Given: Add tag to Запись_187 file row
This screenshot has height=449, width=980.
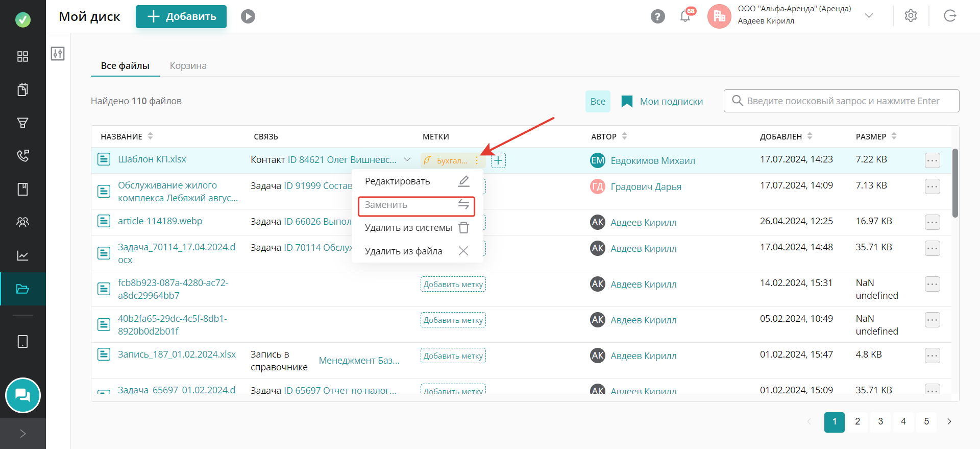Looking at the screenshot, I should tap(453, 356).
